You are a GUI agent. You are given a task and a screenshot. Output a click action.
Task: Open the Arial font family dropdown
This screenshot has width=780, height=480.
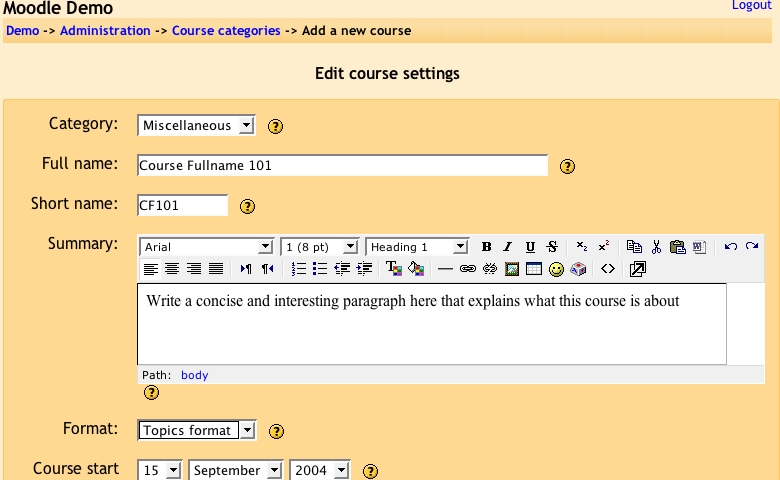point(206,247)
